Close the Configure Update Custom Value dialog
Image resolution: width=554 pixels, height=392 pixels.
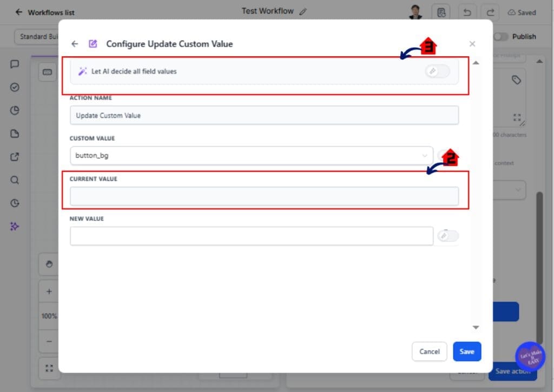click(x=472, y=44)
